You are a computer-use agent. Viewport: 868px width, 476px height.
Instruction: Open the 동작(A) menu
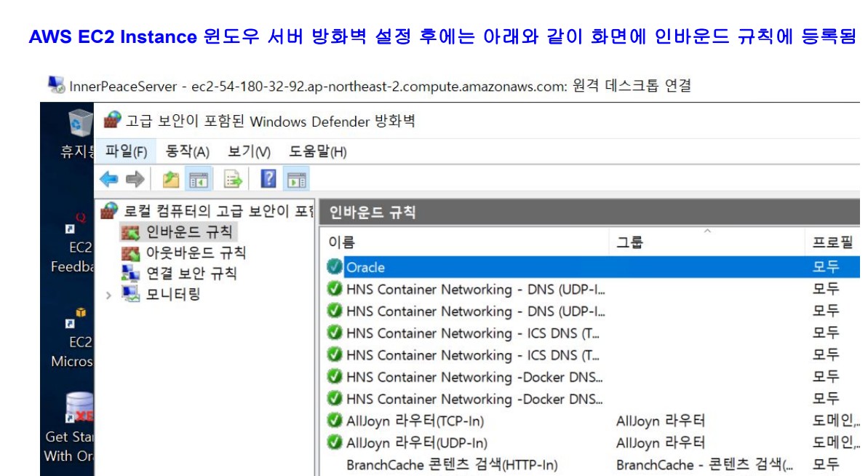click(187, 151)
